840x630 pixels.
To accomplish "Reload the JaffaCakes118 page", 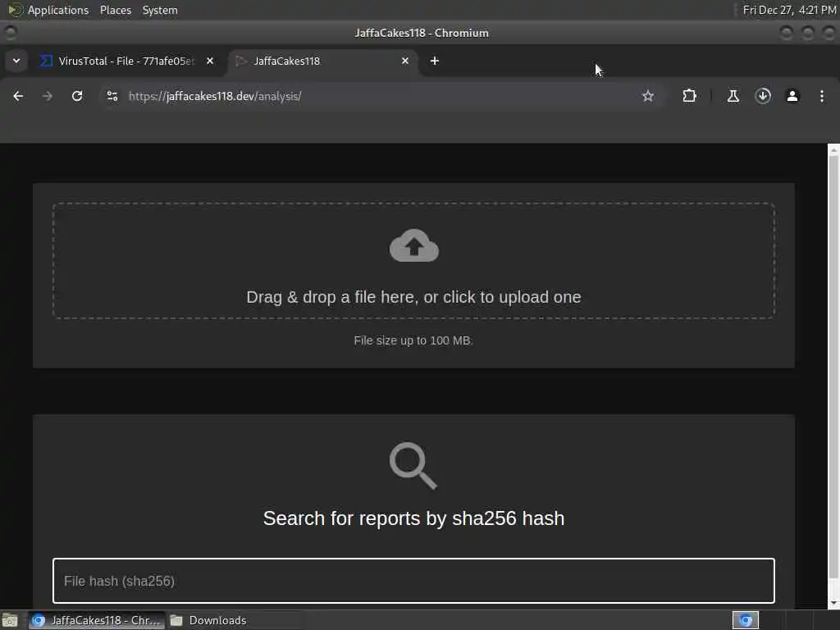I will click(x=77, y=96).
